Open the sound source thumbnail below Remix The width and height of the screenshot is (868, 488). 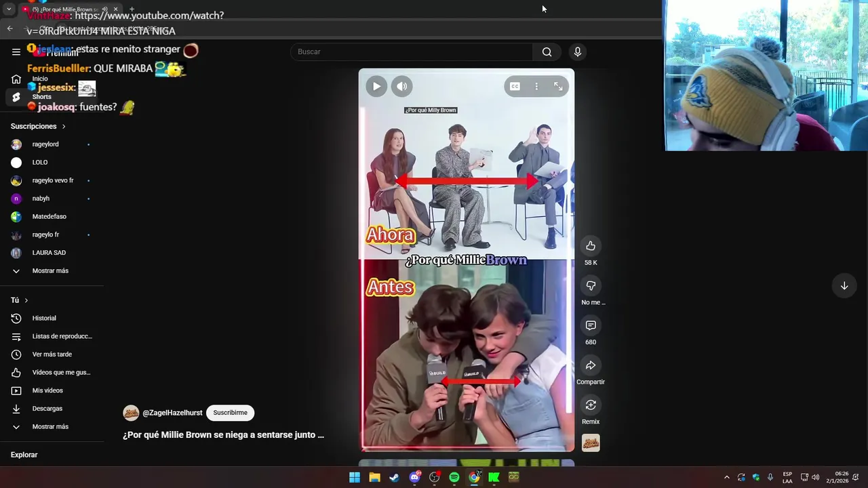click(x=591, y=443)
